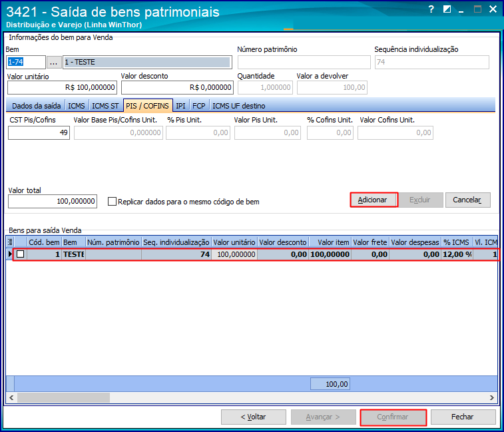The height and width of the screenshot is (432, 504).
Task: Click the window skin toggle icon in title bar
Action: 447,9
